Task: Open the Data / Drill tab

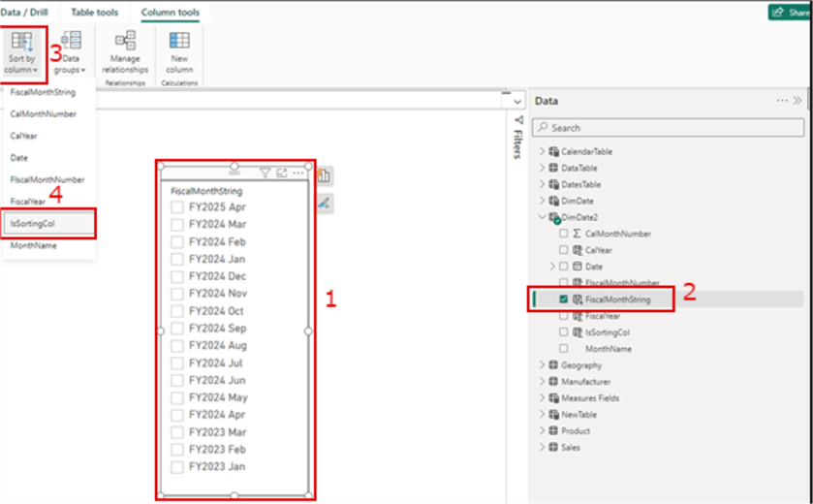Action: click(x=24, y=12)
